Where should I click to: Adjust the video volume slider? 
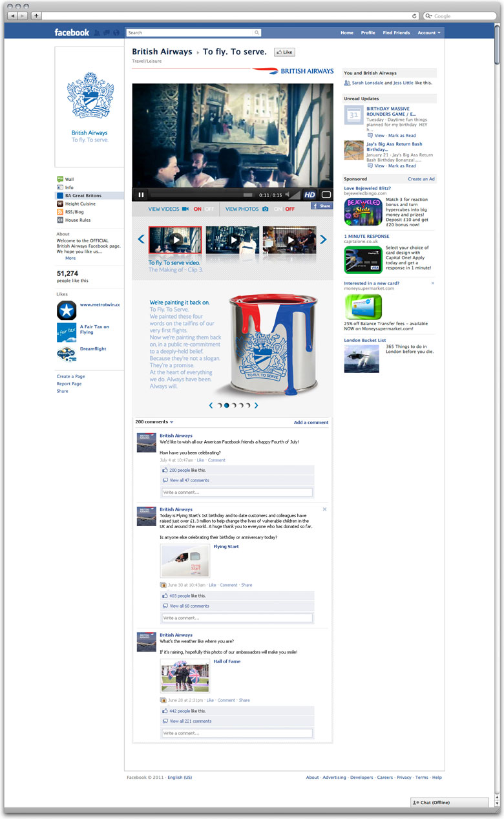click(x=294, y=195)
